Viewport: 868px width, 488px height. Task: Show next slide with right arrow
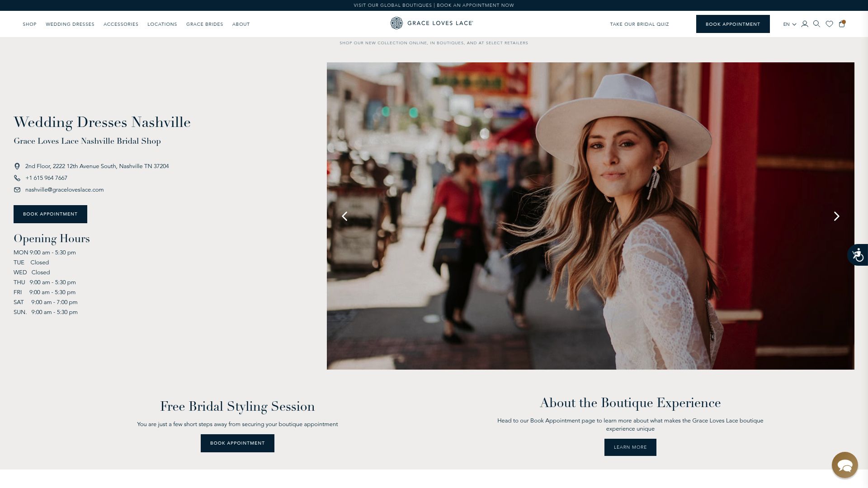(836, 216)
